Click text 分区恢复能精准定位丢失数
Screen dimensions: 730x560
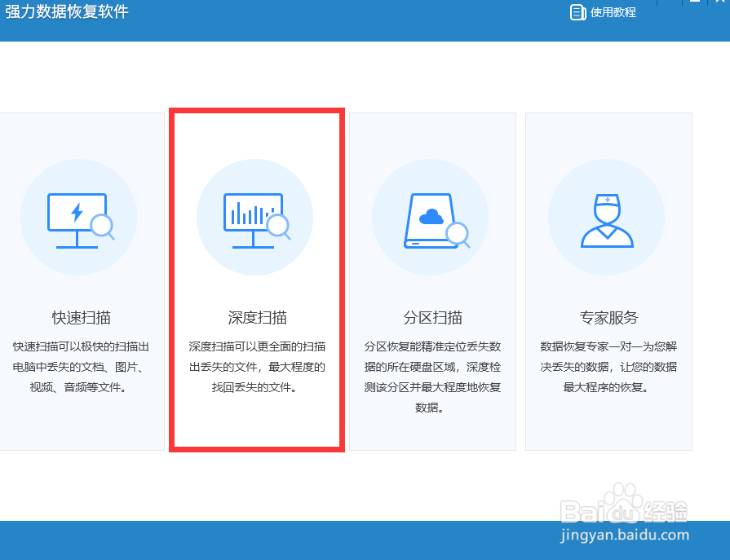click(432, 346)
